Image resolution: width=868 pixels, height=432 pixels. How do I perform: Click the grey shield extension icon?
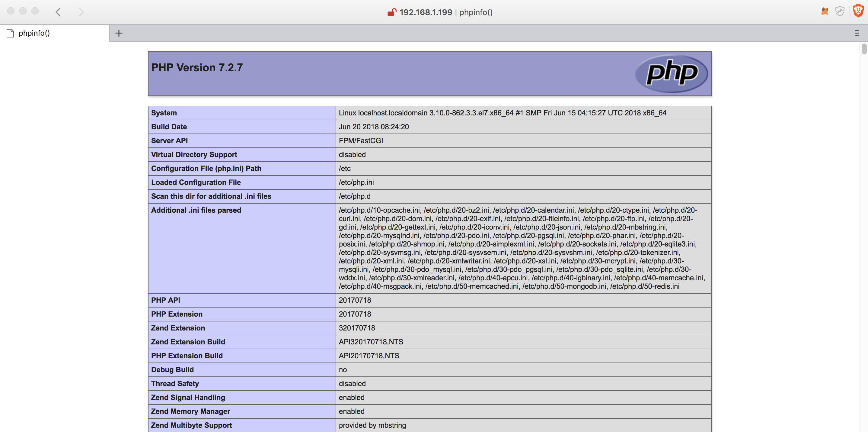click(x=840, y=11)
